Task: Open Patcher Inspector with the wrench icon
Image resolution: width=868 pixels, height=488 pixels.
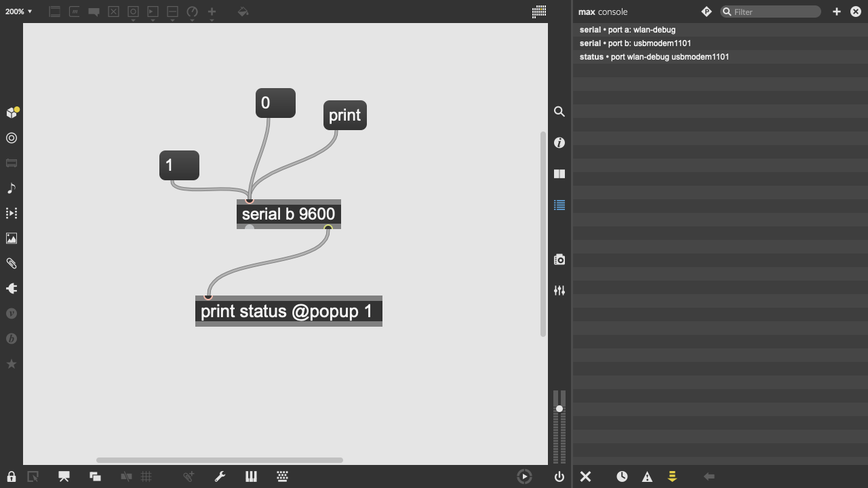Action: click(220, 476)
